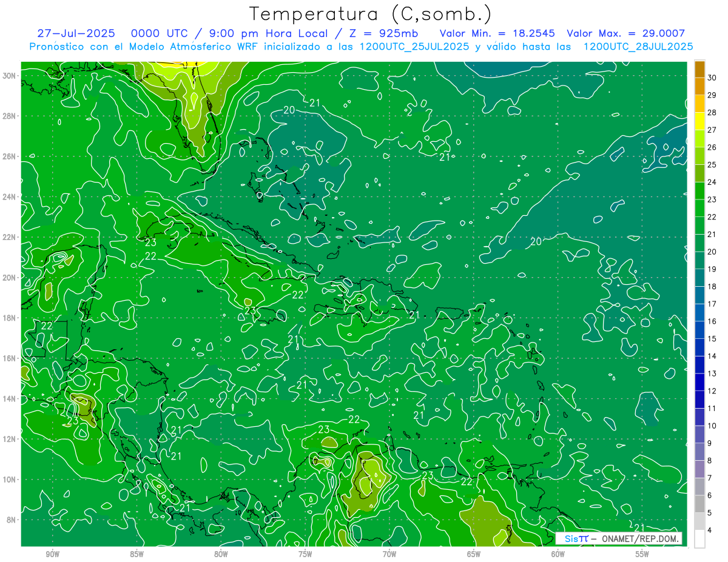Click the color scale label '11'
Viewport: 728px width, 562px height.
click(x=712, y=408)
